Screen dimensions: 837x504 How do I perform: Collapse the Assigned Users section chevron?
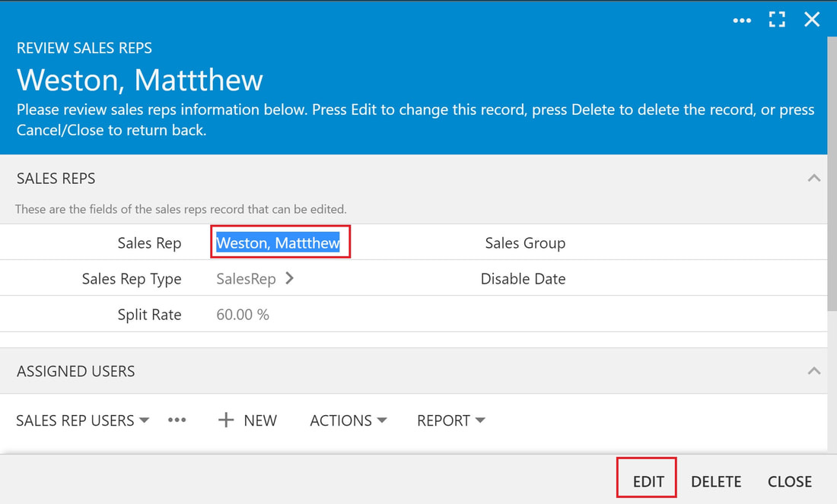814,371
